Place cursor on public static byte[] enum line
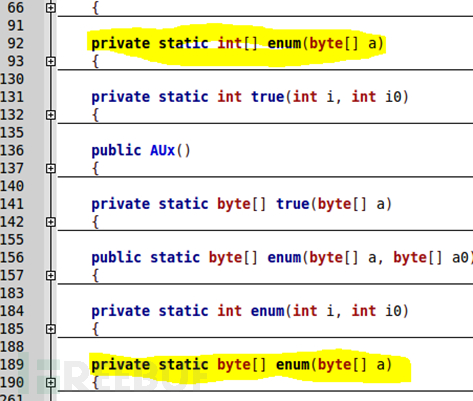 point(282,258)
